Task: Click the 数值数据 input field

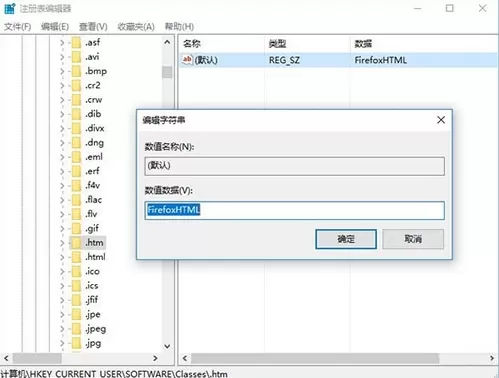Action: point(294,210)
